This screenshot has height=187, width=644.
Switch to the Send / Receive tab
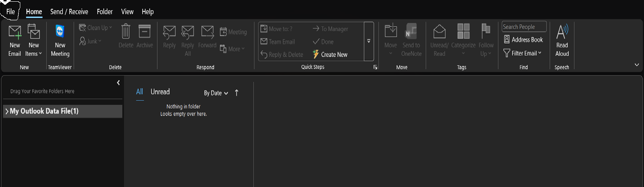[x=69, y=12]
